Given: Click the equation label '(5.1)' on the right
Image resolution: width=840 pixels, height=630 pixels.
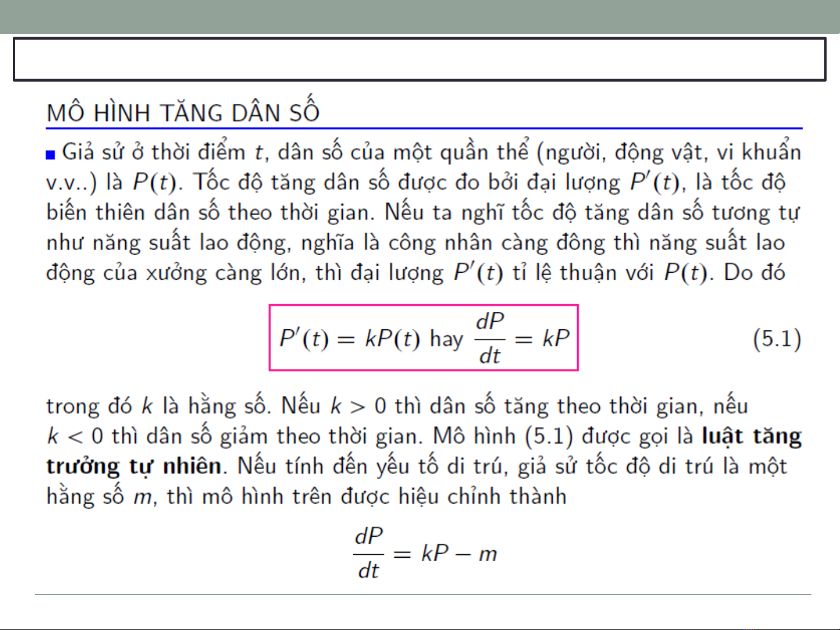Looking at the screenshot, I should [777, 339].
